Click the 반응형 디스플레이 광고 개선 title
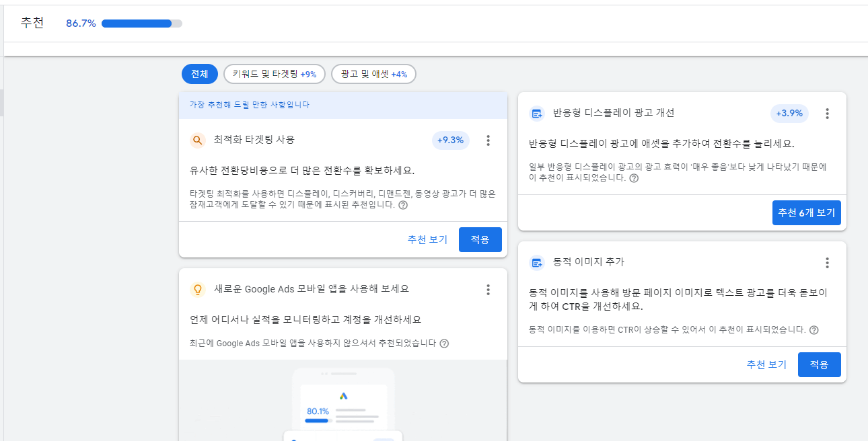 (x=614, y=113)
